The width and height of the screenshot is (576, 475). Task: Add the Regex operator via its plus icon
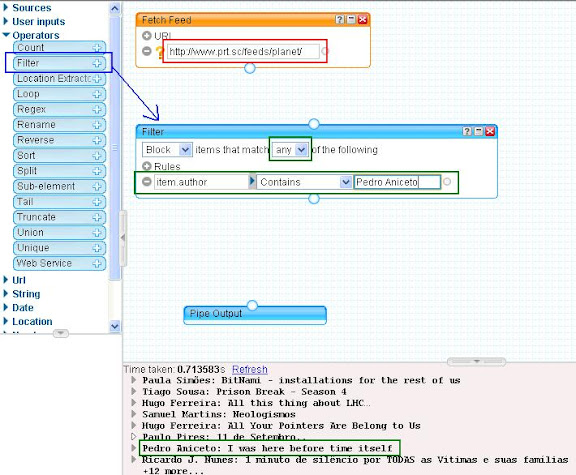97,109
